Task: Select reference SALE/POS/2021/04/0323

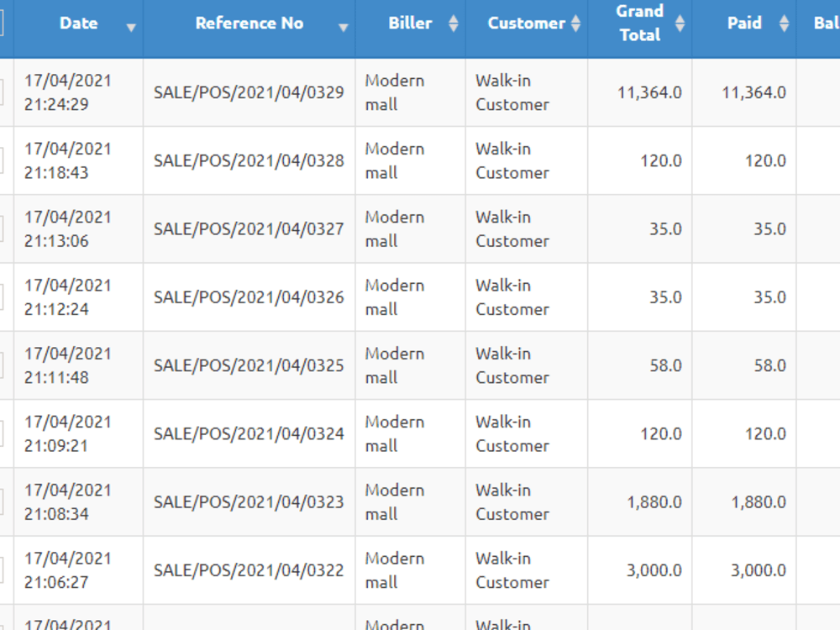Action: click(249, 502)
